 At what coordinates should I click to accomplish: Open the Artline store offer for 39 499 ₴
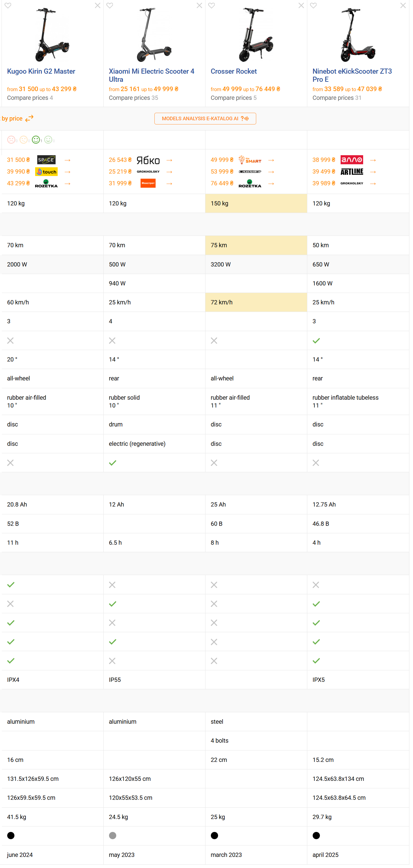tap(352, 171)
